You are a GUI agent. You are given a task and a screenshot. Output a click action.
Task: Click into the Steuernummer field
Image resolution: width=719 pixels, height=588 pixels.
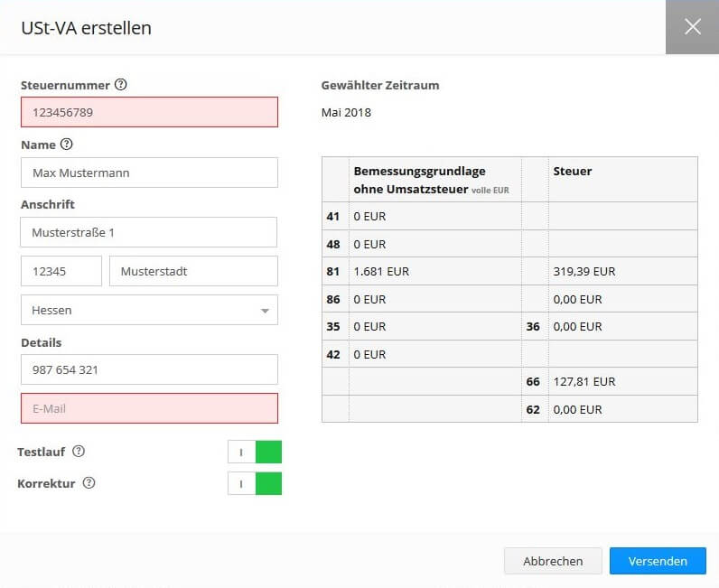click(149, 113)
